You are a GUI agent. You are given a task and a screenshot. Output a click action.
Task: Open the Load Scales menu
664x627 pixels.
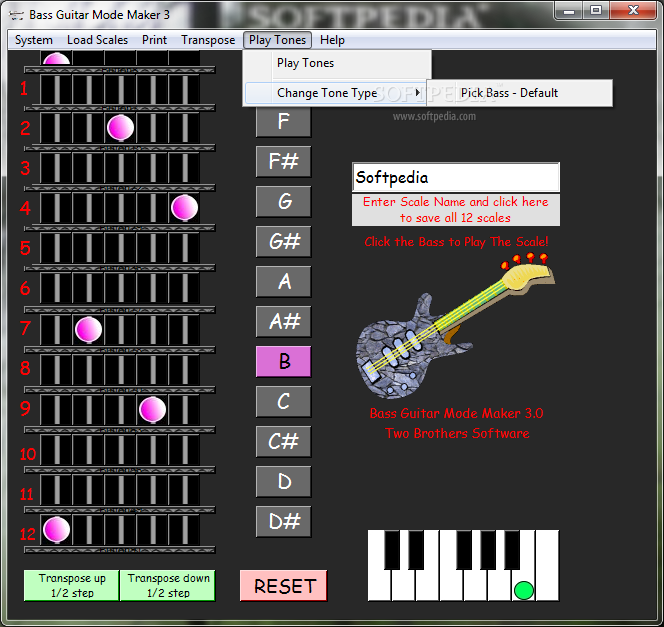point(97,40)
